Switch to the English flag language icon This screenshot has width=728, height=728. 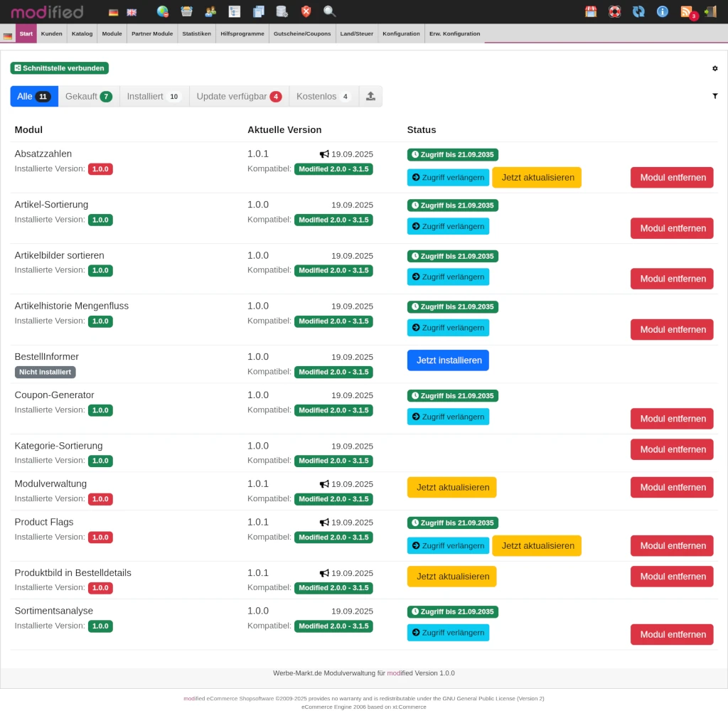132,13
